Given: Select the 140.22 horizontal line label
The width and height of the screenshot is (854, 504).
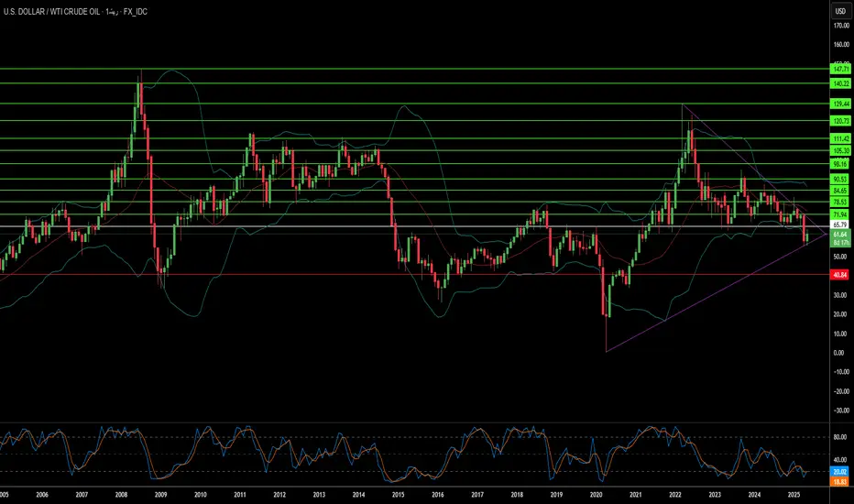Looking at the screenshot, I should [841, 83].
